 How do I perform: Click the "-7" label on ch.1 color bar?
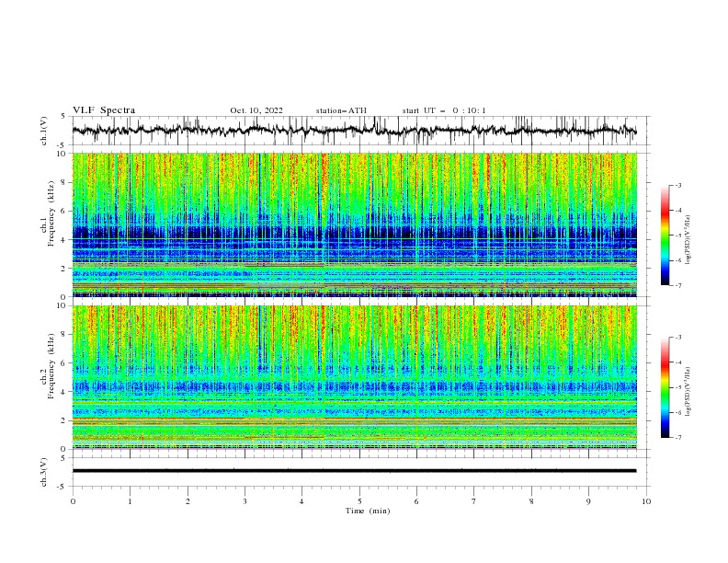point(677,285)
